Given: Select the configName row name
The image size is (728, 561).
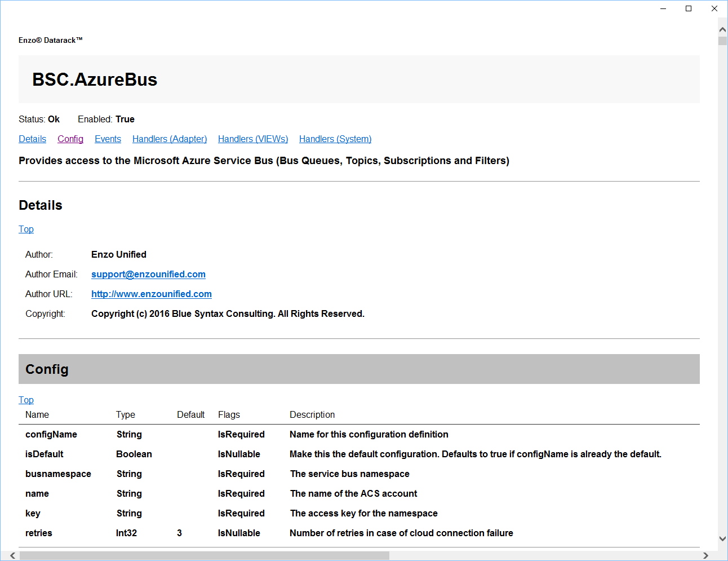Looking at the screenshot, I should 51,434.
